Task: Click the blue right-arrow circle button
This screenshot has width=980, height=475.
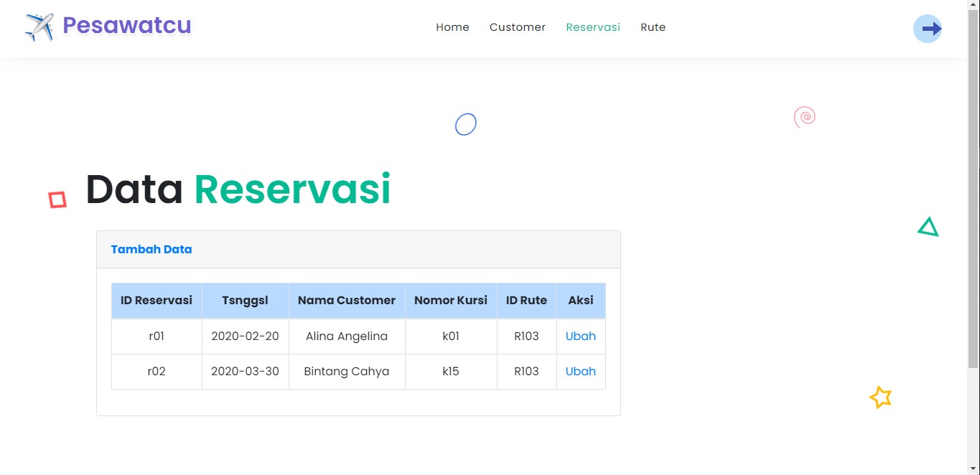Action: click(x=927, y=29)
